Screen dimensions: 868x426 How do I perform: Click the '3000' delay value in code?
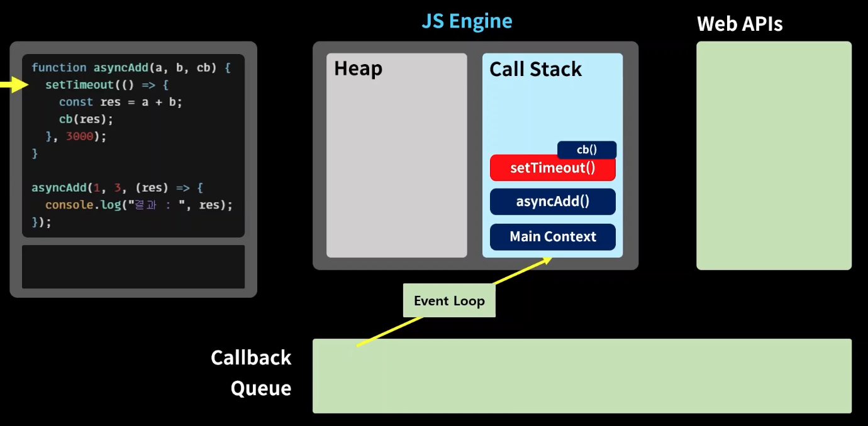click(79, 136)
